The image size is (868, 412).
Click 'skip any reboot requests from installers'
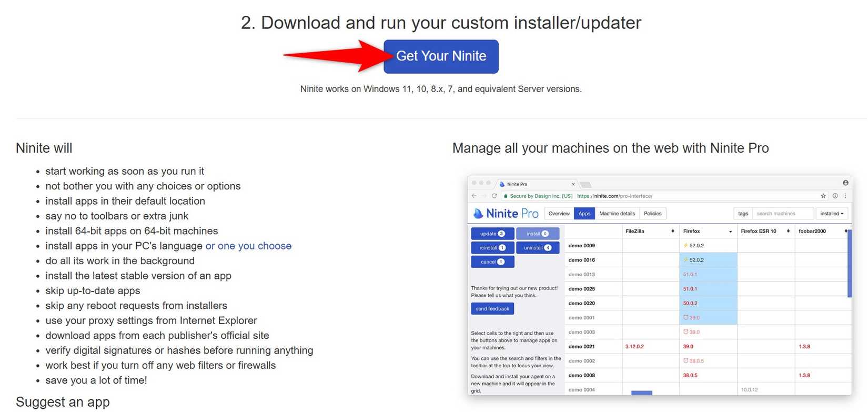136,306
